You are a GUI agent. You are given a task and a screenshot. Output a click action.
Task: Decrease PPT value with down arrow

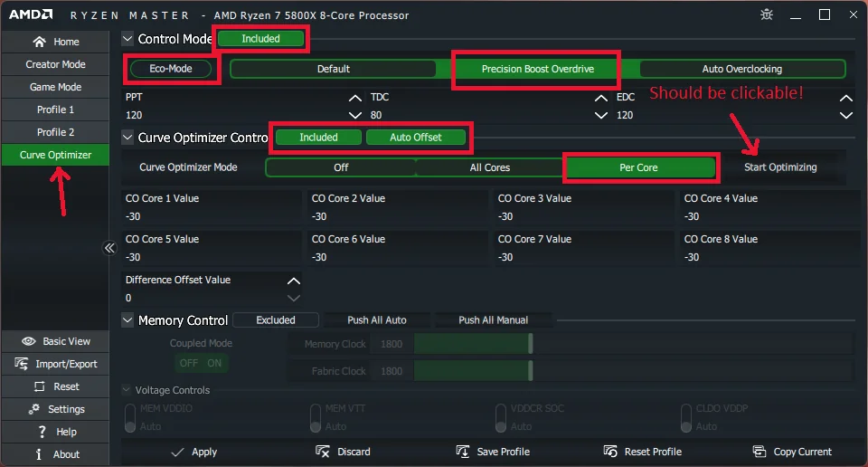click(355, 115)
